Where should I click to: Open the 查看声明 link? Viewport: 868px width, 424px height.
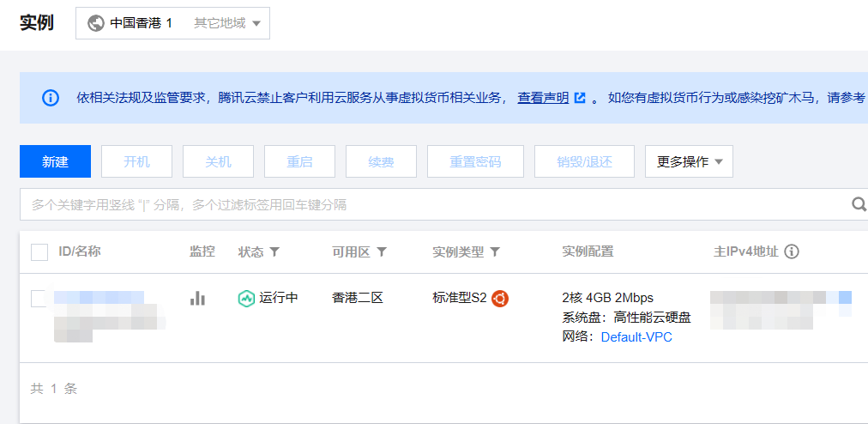[x=543, y=98]
